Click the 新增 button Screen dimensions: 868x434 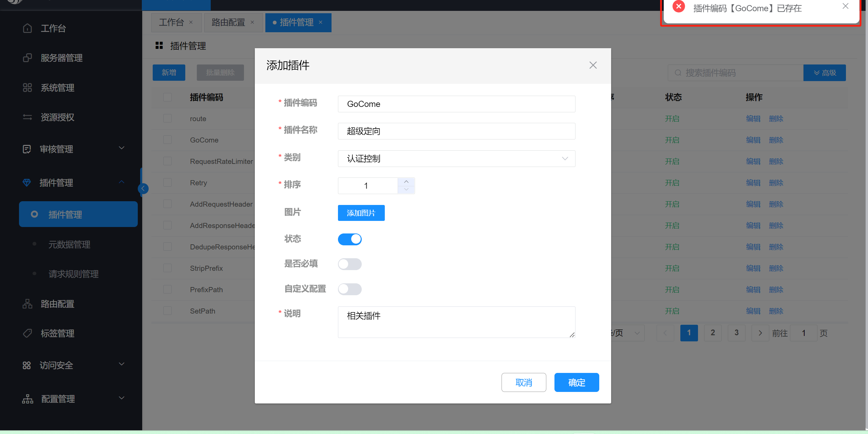tap(169, 73)
